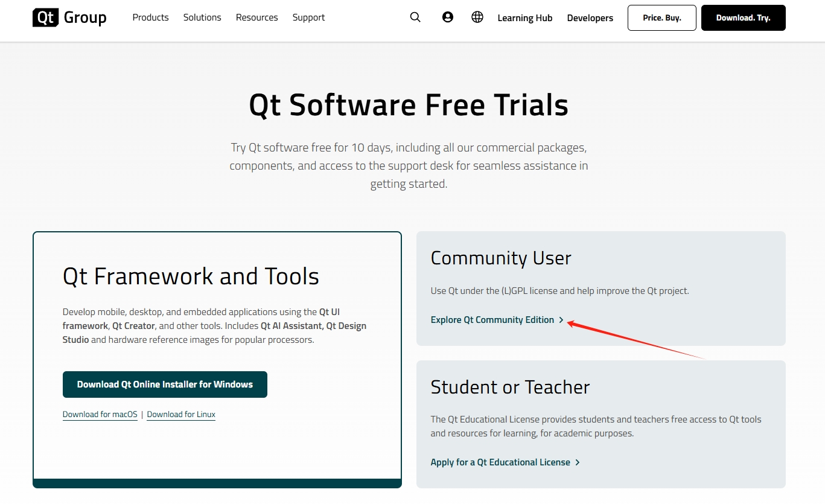825x504 pixels.
Task: Open Apply for a Qt Educational License link
Action: [500, 462]
